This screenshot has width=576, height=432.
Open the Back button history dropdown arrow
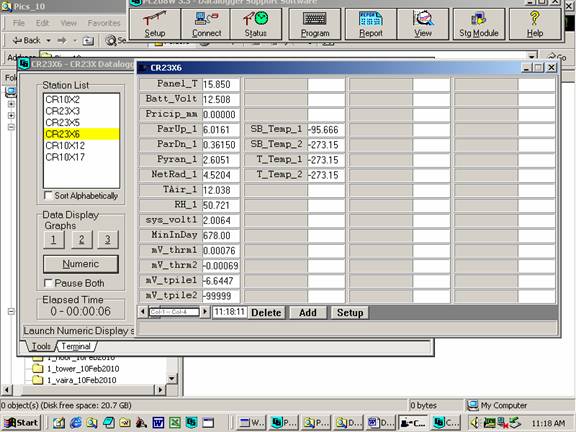(x=48, y=40)
